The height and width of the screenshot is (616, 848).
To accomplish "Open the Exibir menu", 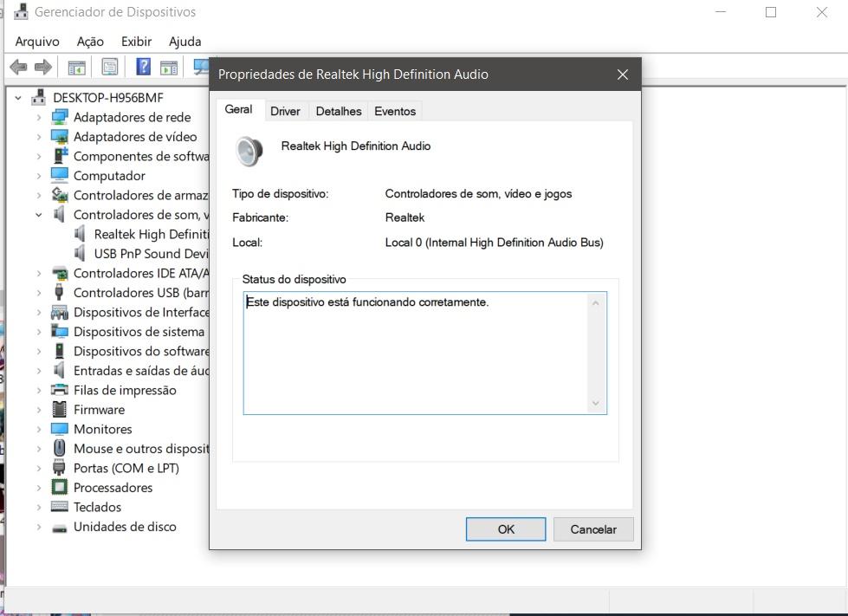I will [136, 41].
